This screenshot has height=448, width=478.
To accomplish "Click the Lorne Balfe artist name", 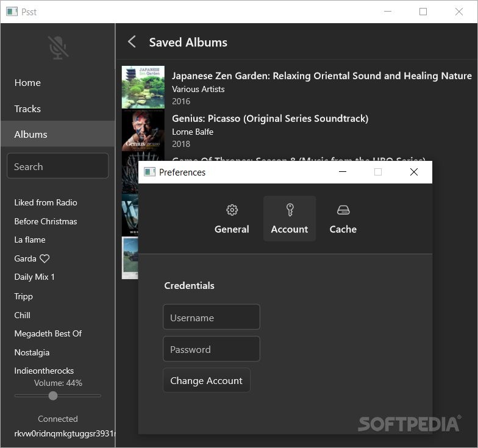I will coord(193,132).
